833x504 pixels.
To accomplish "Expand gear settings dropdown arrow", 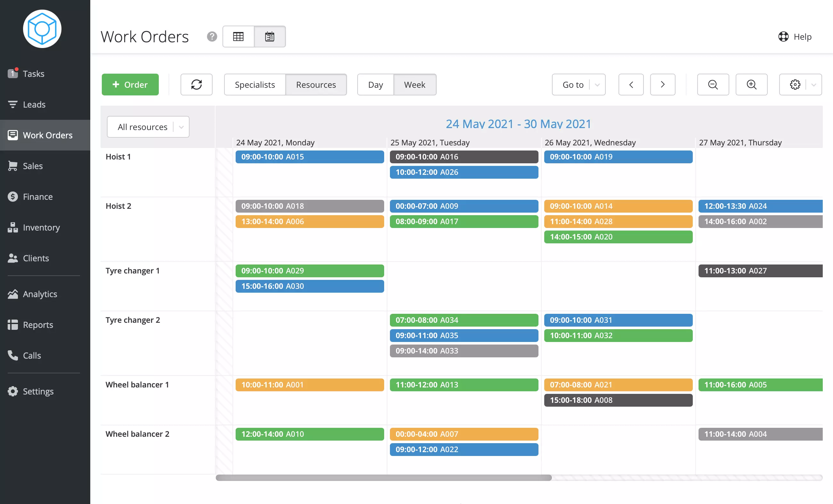I will pyautogui.click(x=814, y=85).
